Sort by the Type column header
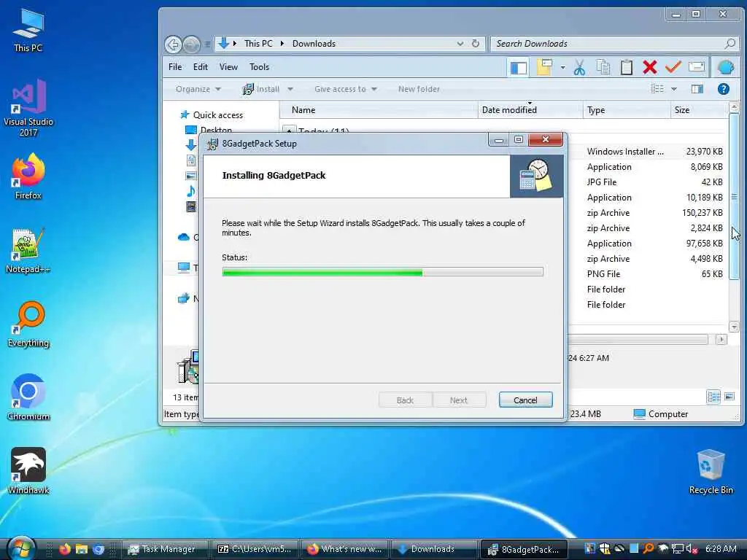The width and height of the screenshot is (747, 560). click(x=627, y=110)
